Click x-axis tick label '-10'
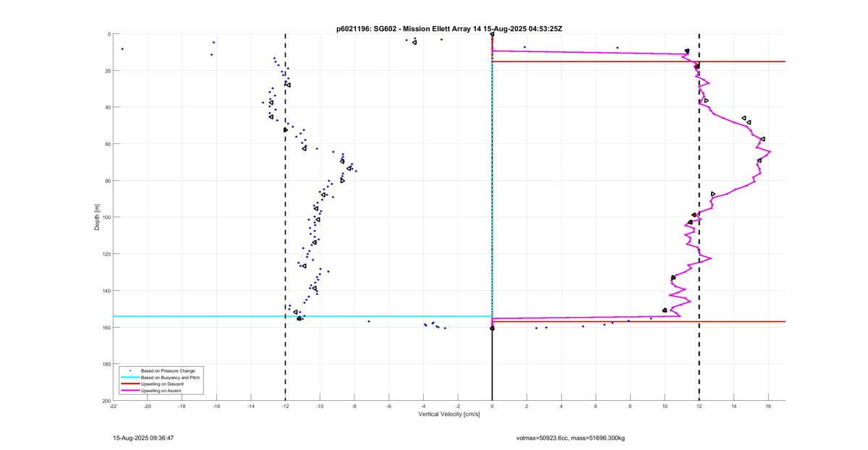 click(320, 407)
